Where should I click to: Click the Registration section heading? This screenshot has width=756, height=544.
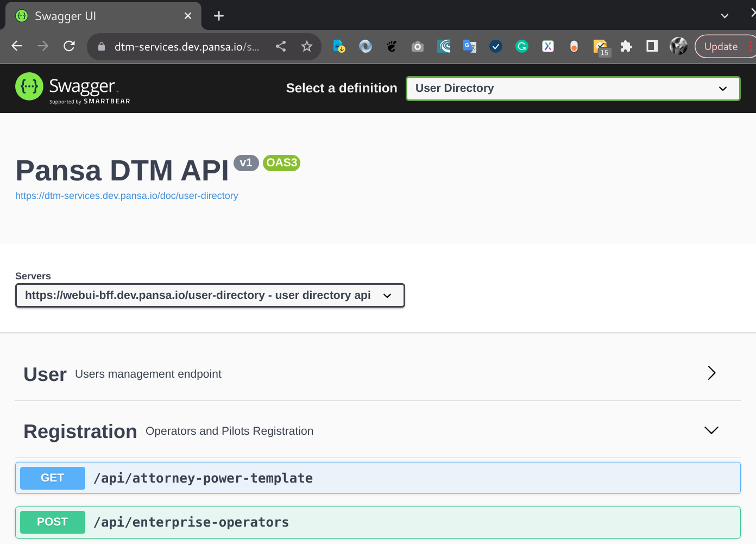80,432
